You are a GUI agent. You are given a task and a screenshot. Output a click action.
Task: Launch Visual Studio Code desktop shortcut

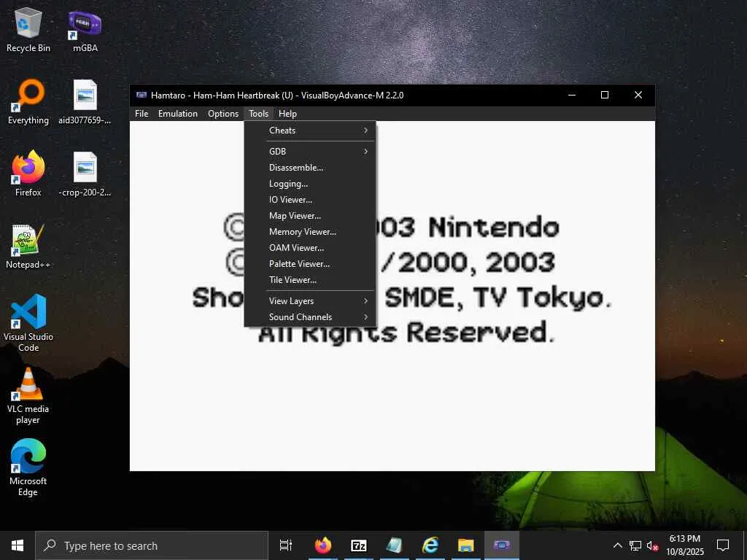tap(28, 323)
